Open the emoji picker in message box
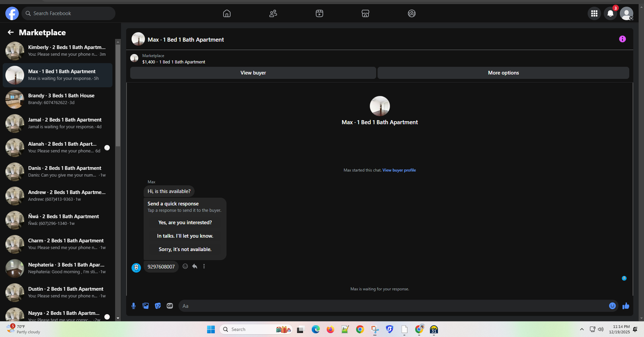Image resolution: width=644 pixels, height=337 pixels. pyautogui.click(x=612, y=306)
